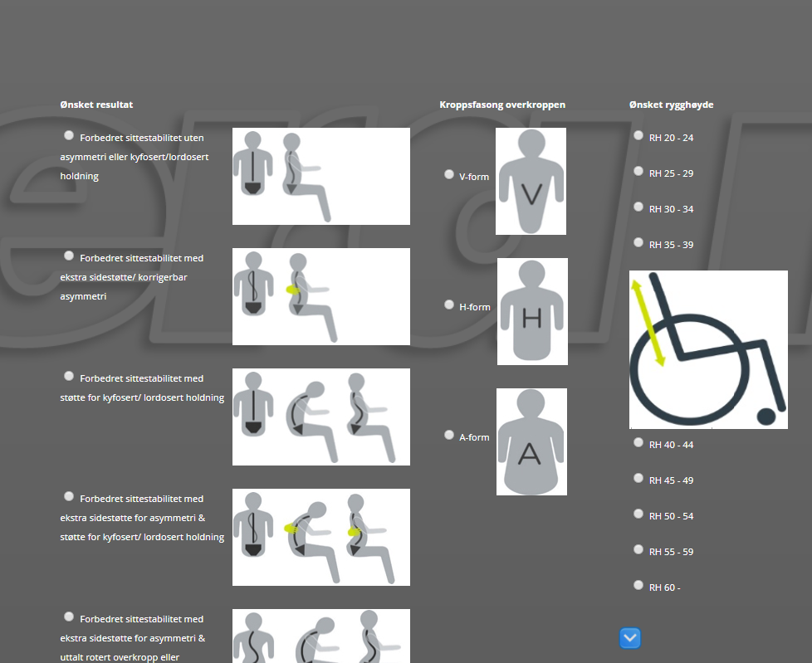
Task: Click the blue down-chevron button
Action: pyautogui.click(x=630, y=638)
